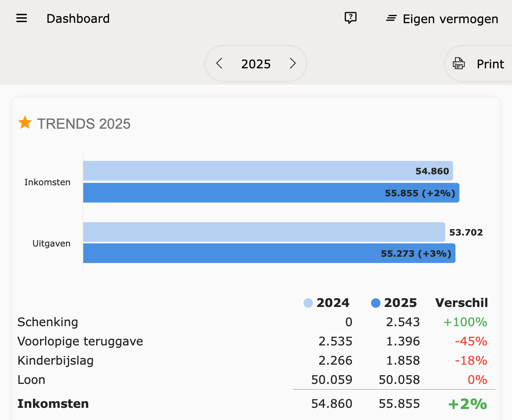Click the Dashboard title
Viewport: 512px width, 420px height.
coord(78,18)
